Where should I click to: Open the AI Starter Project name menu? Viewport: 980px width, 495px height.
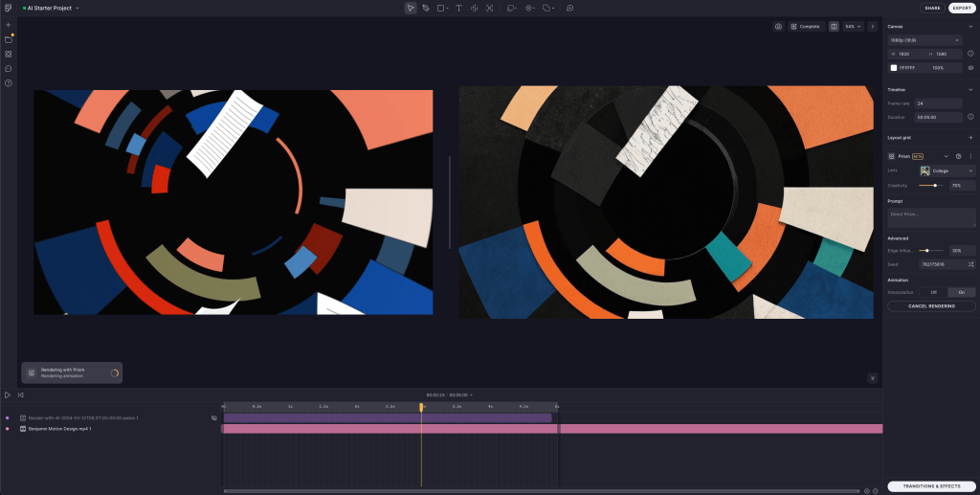pos(51,8)
